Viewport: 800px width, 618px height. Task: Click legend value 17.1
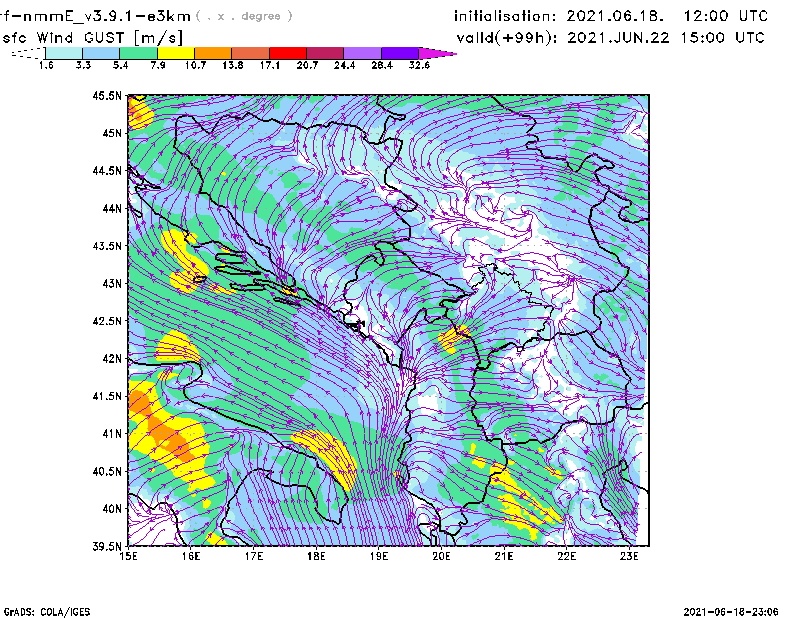pyautogui.click(x=270, y=65)
